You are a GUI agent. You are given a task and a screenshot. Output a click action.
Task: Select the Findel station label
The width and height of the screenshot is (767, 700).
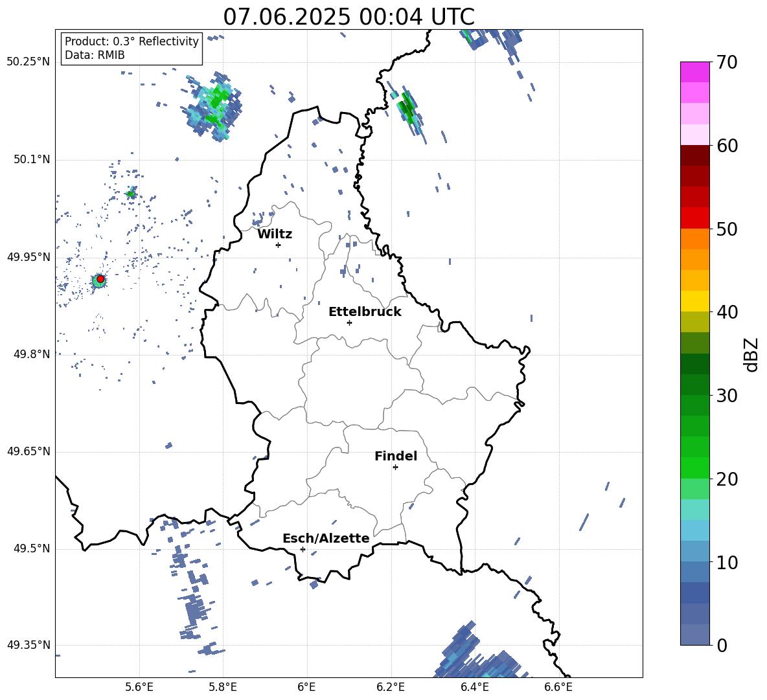[x=396, y=456]
